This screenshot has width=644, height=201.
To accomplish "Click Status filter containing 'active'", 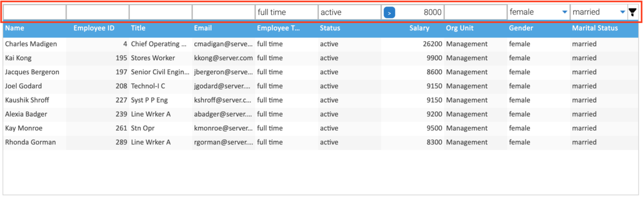I will click(x=350, y=12).
